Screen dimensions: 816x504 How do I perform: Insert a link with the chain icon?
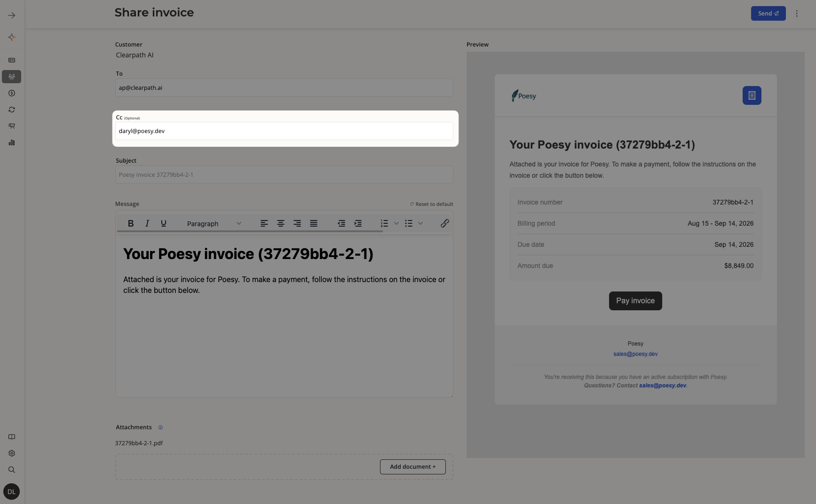click(x=444, y=223)
